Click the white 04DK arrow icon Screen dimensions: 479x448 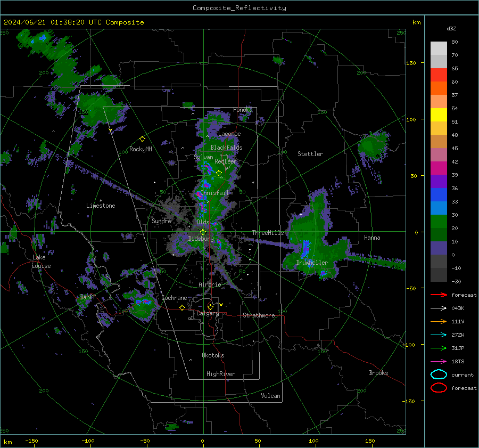[x=439, y=308]
